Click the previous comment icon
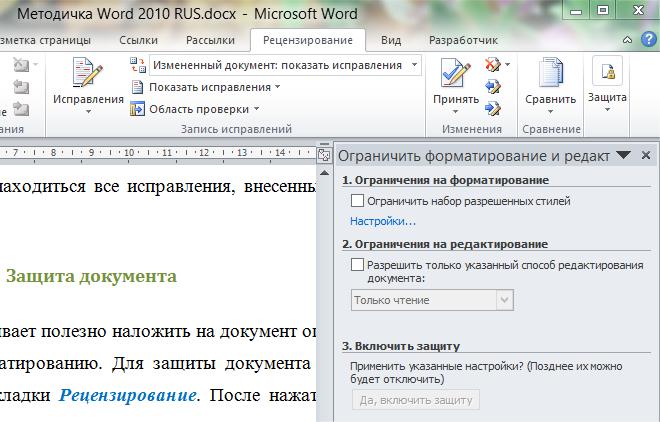 (21, 87)
